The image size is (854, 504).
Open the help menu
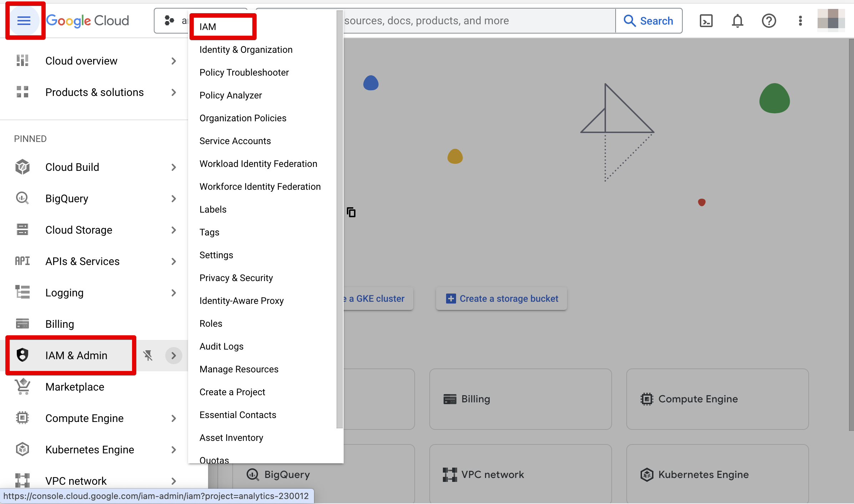(769, 21)
